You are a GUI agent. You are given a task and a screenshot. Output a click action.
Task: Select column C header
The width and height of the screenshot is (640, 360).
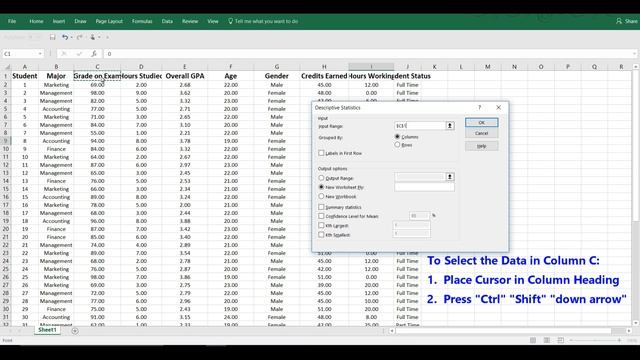(97, 67)
